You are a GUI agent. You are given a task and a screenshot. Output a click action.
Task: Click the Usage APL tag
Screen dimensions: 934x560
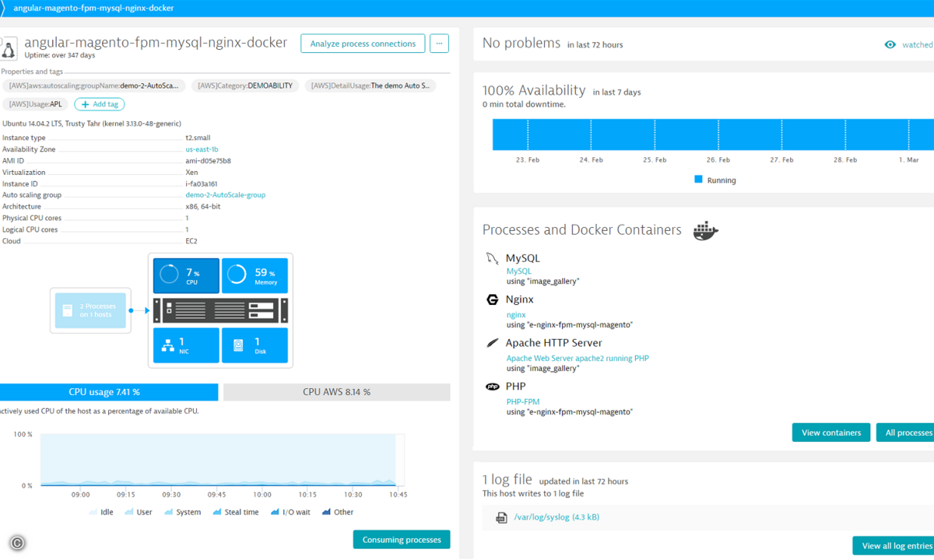click(36, 104)
